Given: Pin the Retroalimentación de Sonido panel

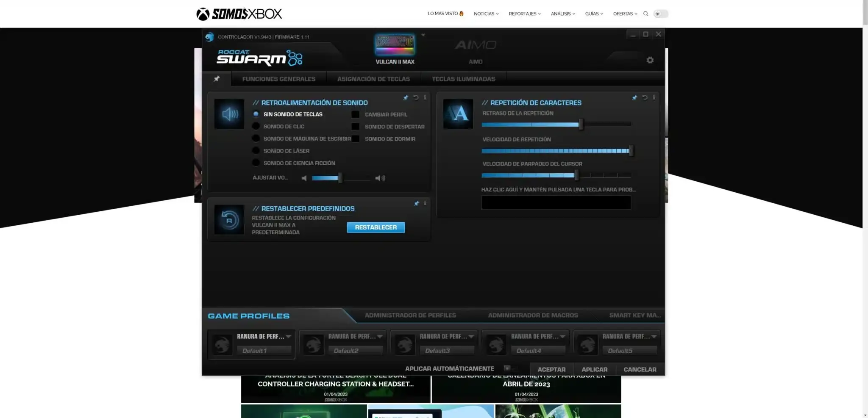Looking at the screenshot, I should [x=406, y=98].
